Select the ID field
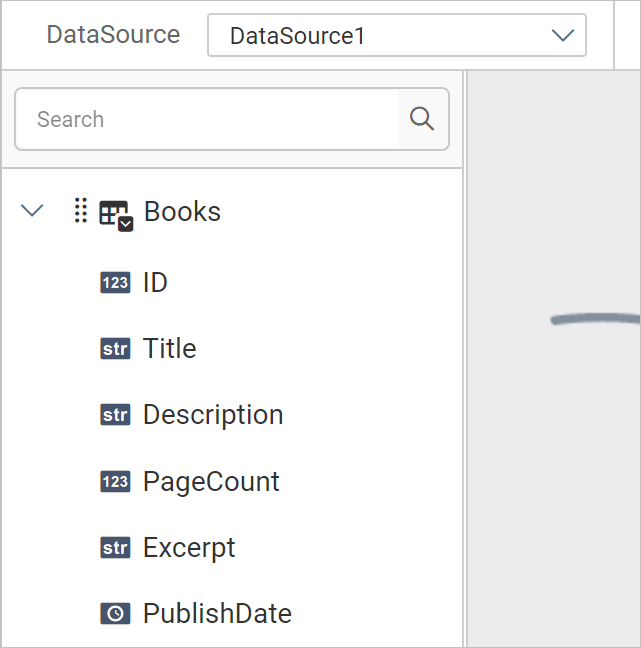641x648 pixels. tap(155, 283)
